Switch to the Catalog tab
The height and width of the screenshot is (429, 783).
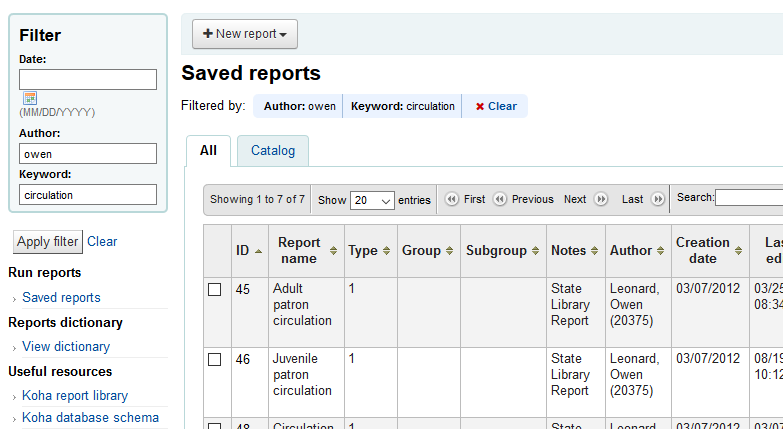coord(273,151)
